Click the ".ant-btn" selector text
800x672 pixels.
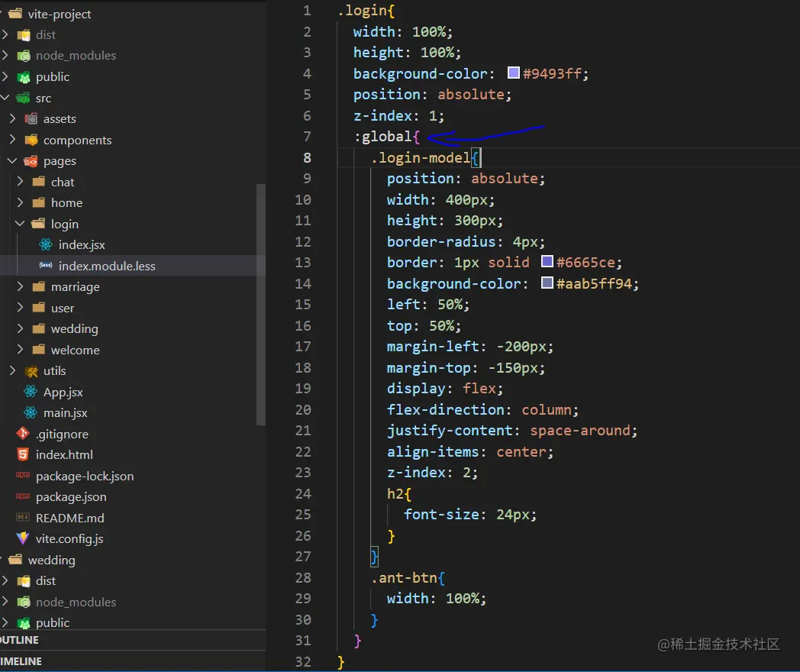[404, 577]
